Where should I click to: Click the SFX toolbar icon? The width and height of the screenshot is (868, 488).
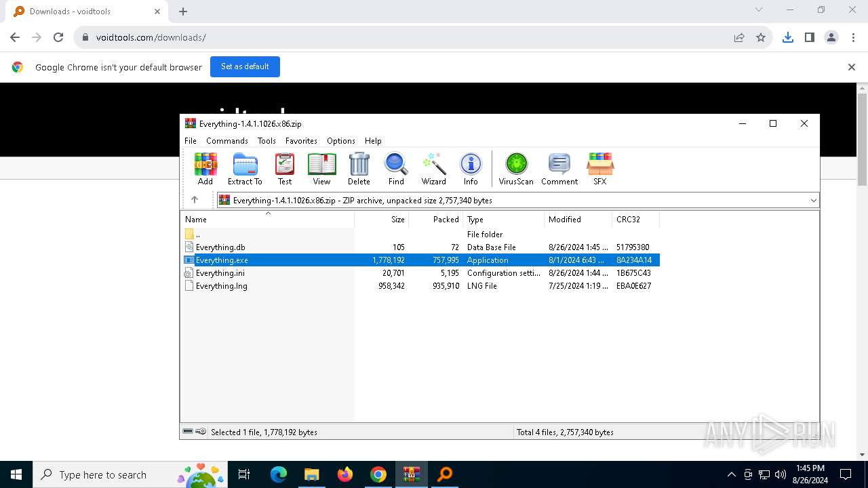point(600,169)
